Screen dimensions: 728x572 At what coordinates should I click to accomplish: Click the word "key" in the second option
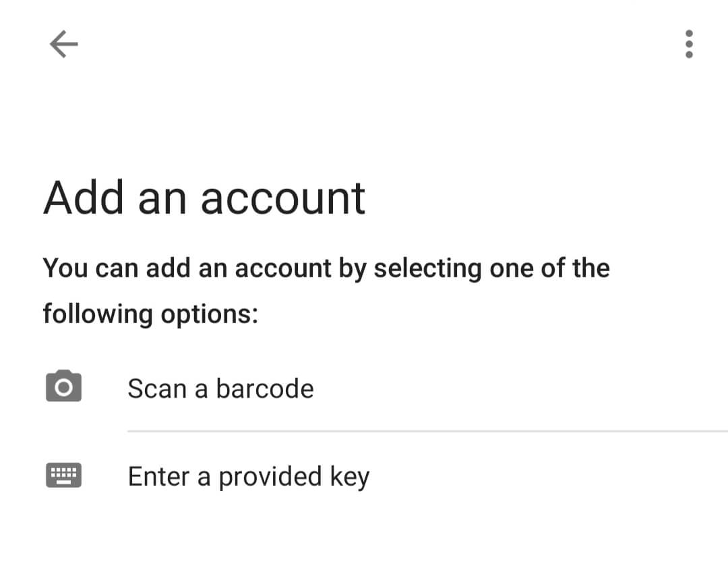coord(350,477)
